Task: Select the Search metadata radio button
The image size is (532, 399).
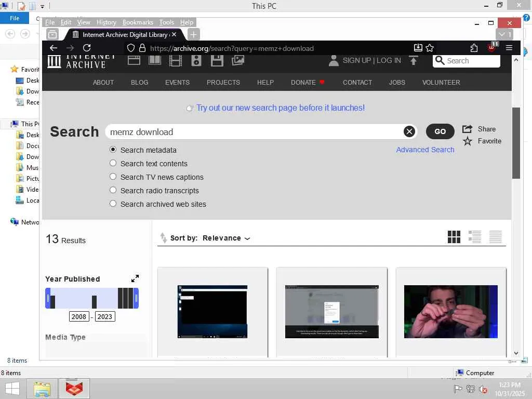Action: 113,150
